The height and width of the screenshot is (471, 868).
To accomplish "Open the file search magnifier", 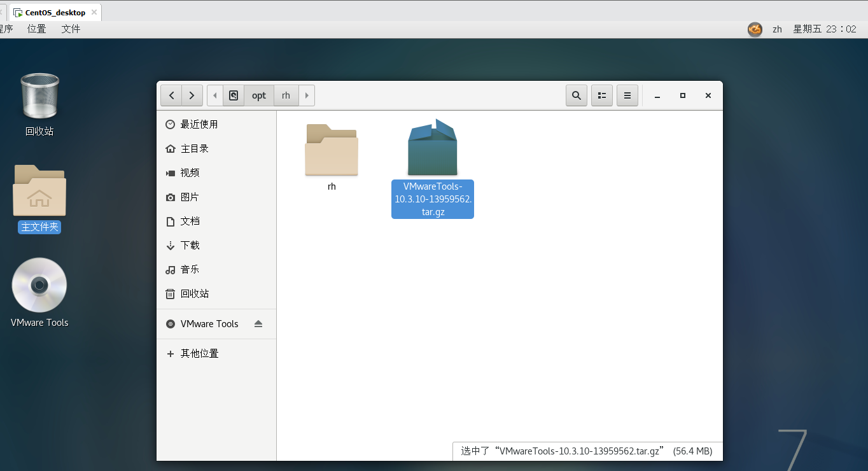I will pos(577,95).
